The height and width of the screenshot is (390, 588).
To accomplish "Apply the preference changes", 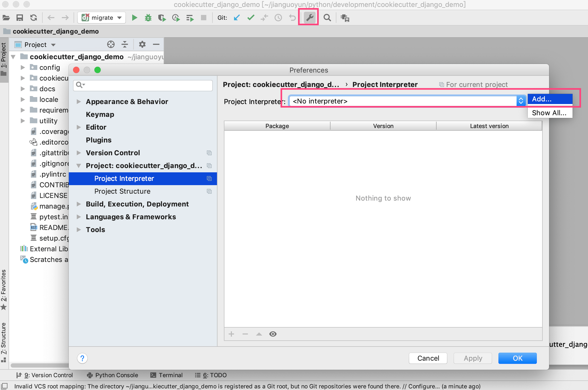I will 472,358.
